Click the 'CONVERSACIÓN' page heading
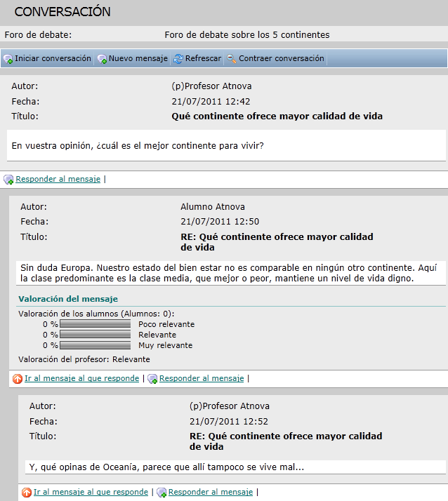This screenshot has height=501, width=448. (x=62, y=12)
